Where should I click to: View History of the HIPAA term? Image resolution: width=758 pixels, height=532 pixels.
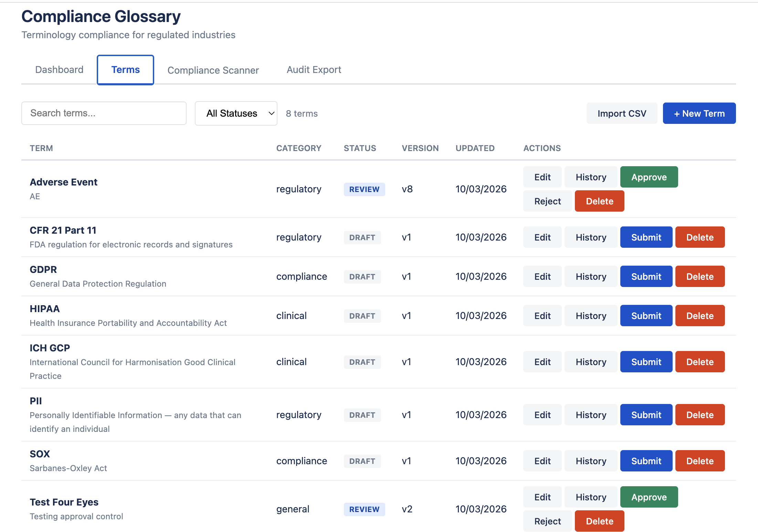[591, 315]
